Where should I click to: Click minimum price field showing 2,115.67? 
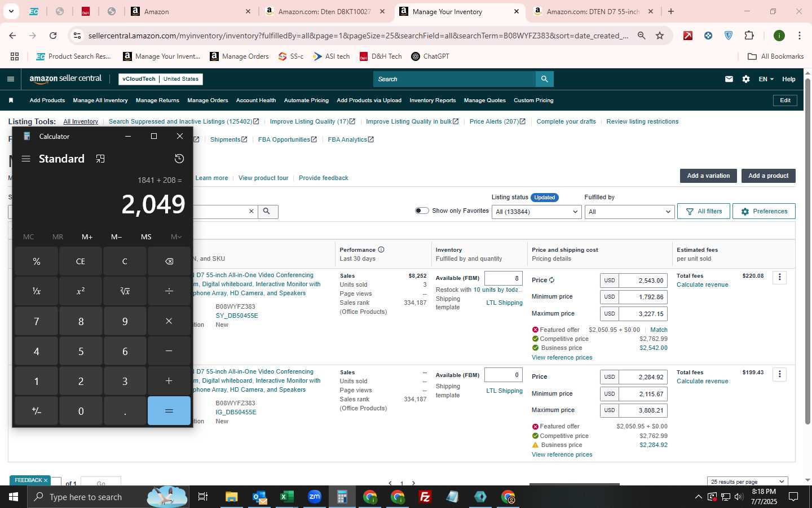tap(643, 394)
